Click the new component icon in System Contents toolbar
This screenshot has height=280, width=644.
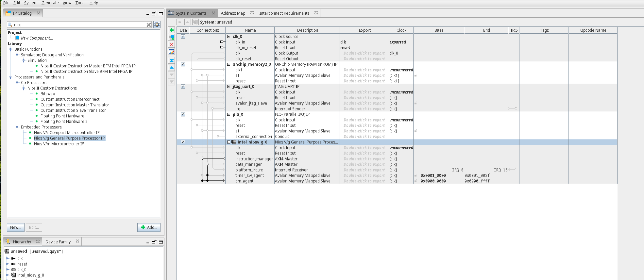[172, 37]
